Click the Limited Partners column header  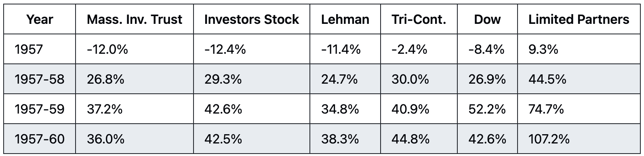pos(579,19)
